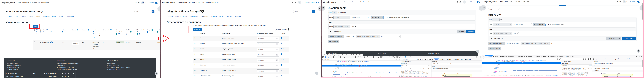Image resolution: width=644 pixels, height=78 pixels.
Task: Open Calificaciones tab in Spanish admin page
Action: [194, 16]
